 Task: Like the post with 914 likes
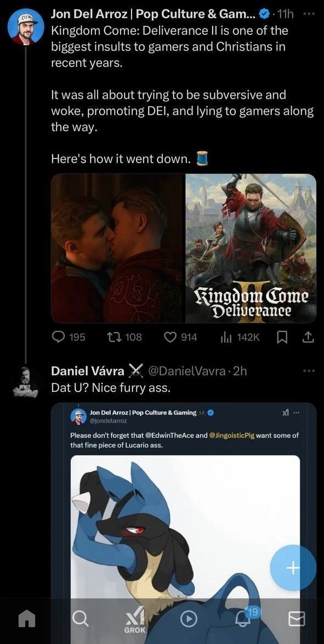(x=181, y=337)
